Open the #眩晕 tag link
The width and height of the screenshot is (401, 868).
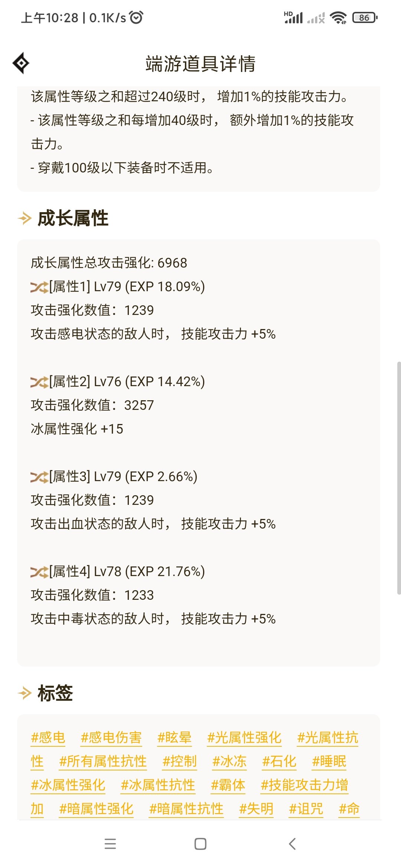click(175, 738)
